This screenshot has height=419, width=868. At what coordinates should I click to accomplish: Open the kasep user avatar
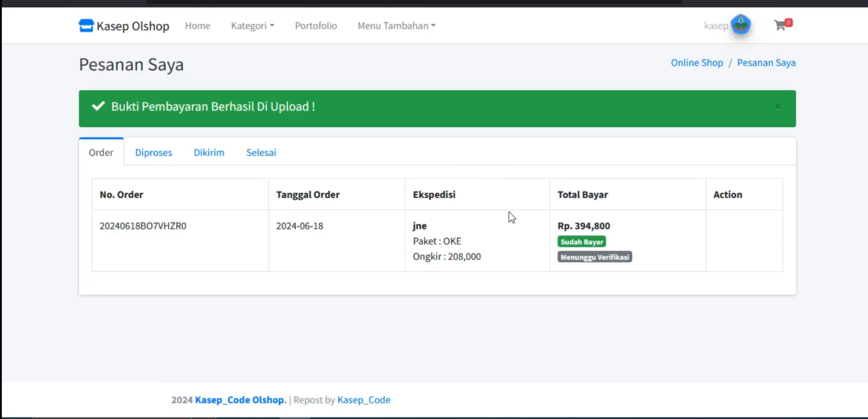[741, 25]
